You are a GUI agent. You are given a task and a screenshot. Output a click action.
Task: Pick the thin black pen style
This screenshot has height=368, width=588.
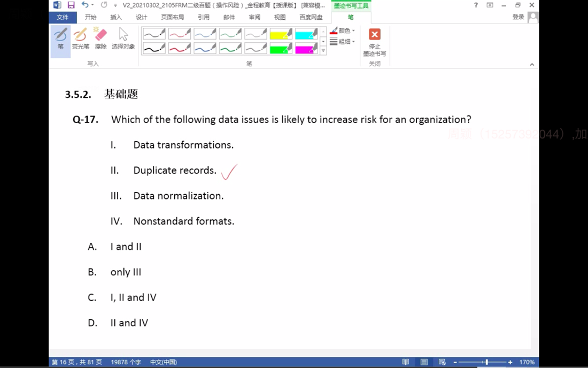click(x=154, y=34)
